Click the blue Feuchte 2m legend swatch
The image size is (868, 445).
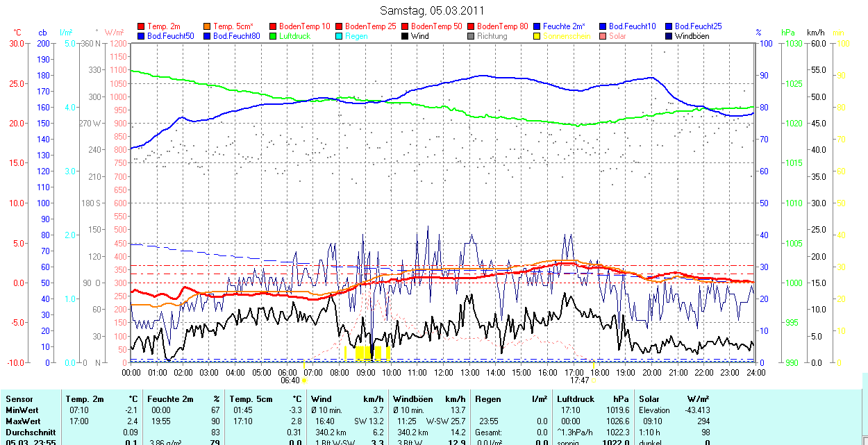coord(537,26)
